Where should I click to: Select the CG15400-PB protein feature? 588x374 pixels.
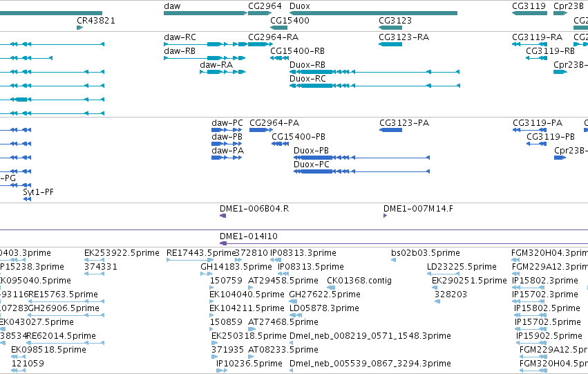pos(280,144)
